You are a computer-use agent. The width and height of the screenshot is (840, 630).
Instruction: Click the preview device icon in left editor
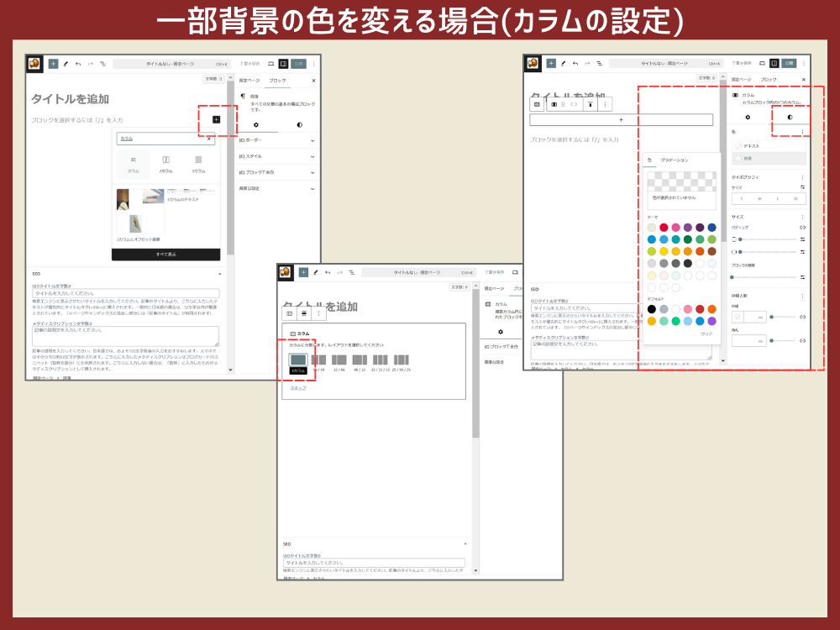click(x=271, y=64)
